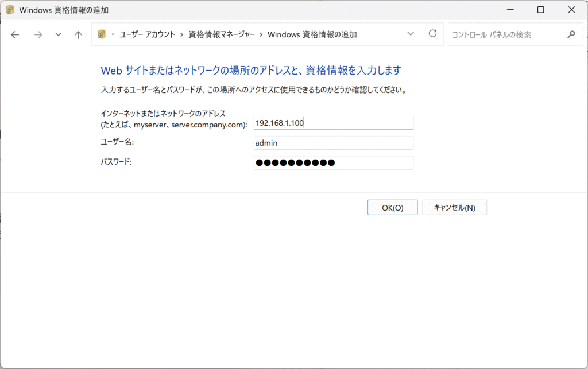Click the パスワード: label
This screenshot has width=588, height=369.
pos(116,162)
